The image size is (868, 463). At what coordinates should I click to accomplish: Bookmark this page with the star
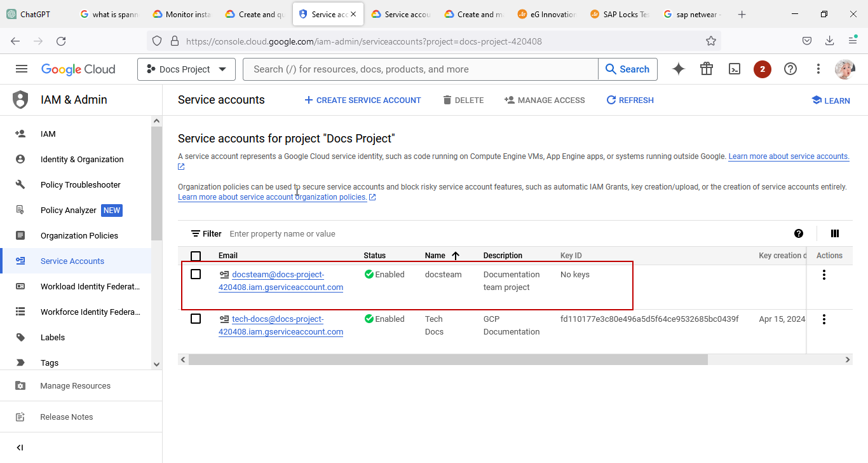(x=711, y=41)
